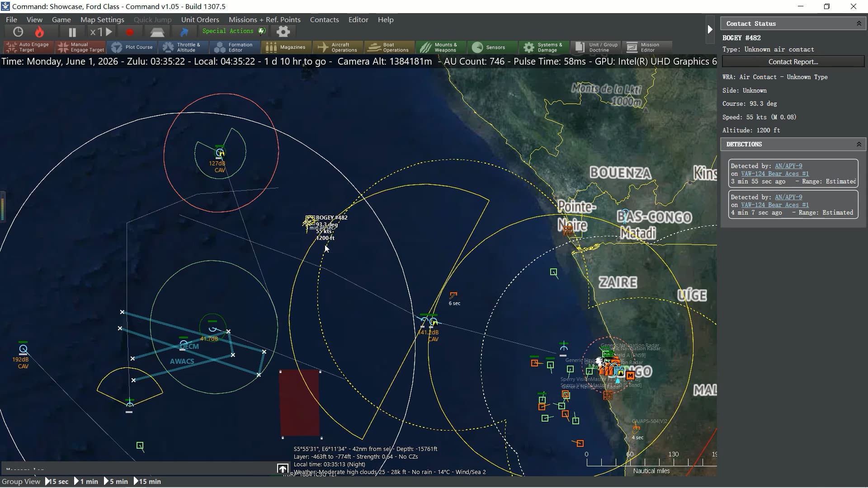
Task: Click Auto Engage Target button
Action: tap(28, 47)
